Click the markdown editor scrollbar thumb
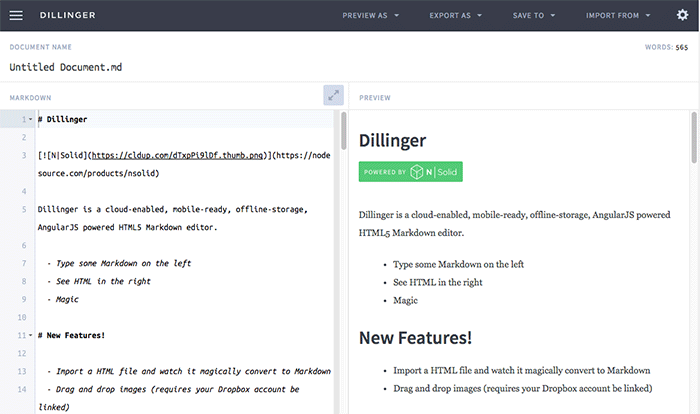This screenshot has width=700, height=414. [344, 131]
